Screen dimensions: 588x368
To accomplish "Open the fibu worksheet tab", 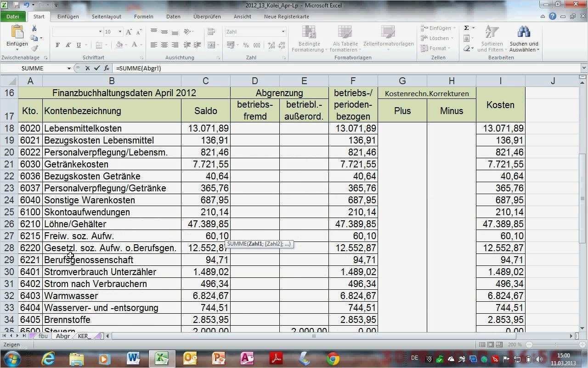I will coord(43,336).
